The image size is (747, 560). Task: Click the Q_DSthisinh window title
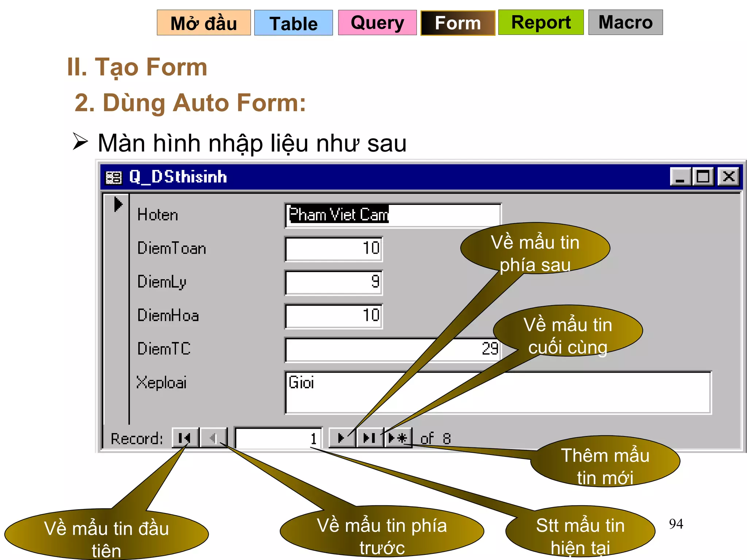[178, 177]
